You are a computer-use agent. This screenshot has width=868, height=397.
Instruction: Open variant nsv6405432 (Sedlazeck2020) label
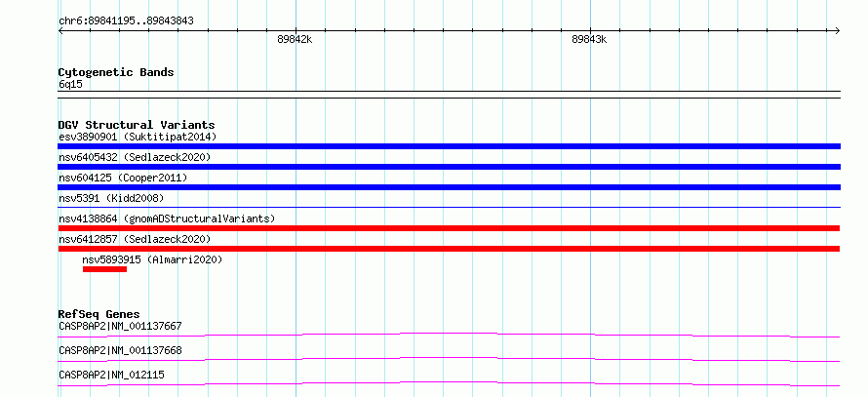tap(135, 157)
